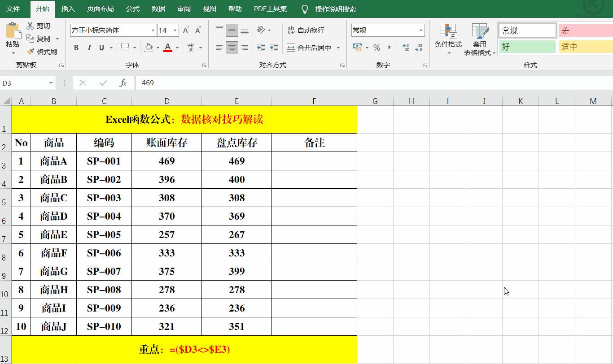Apply percent style in the number group
Image resolution: width=613 pixels, height=364 pixels.
377,47
